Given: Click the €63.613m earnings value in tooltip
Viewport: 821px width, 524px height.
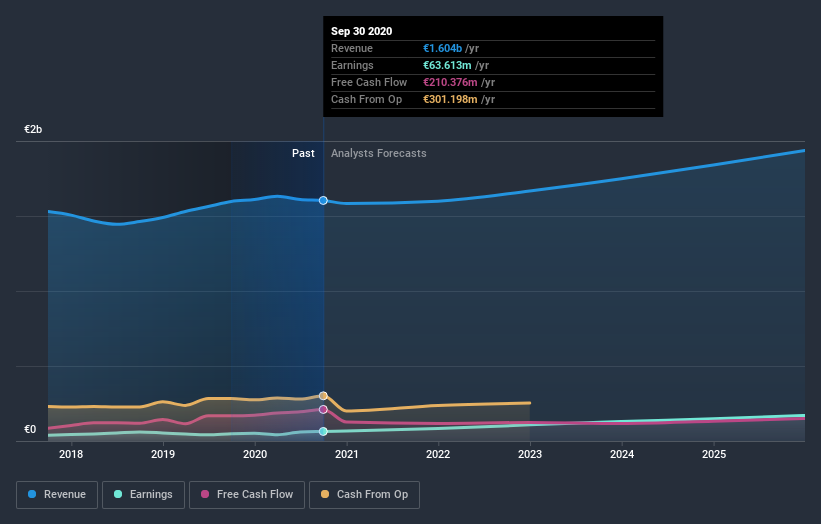Looking at the screenshot, I should pyautogui.click(x=447, y=65).
